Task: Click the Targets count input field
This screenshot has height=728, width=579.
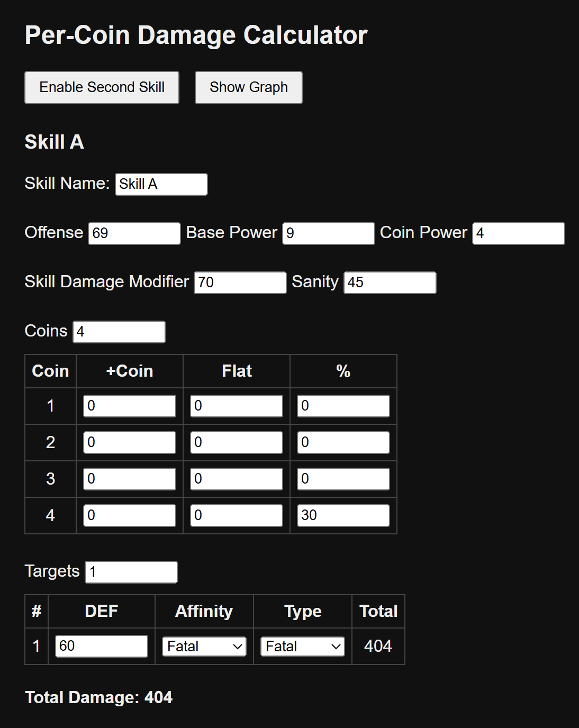Action: tap(131, 572)
